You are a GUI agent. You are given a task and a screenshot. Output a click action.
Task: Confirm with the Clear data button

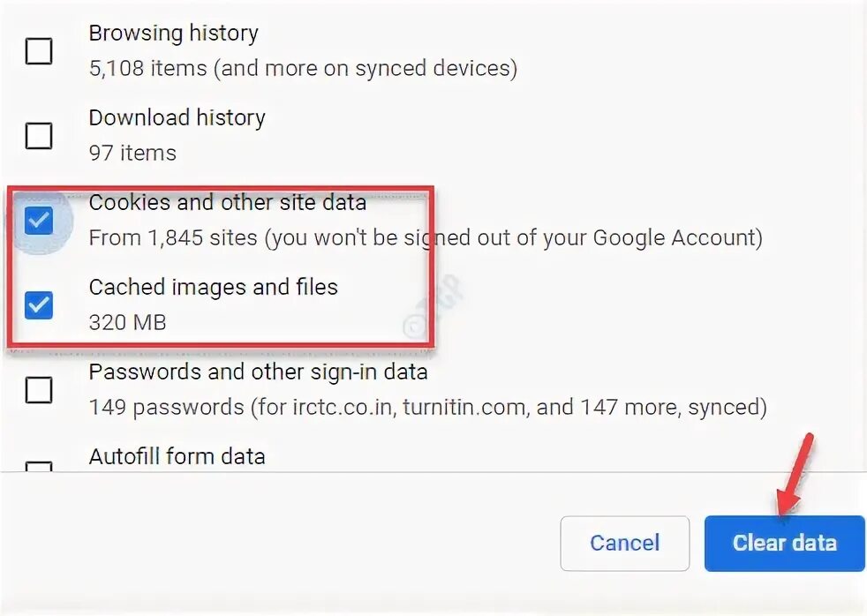pos(784,543)
